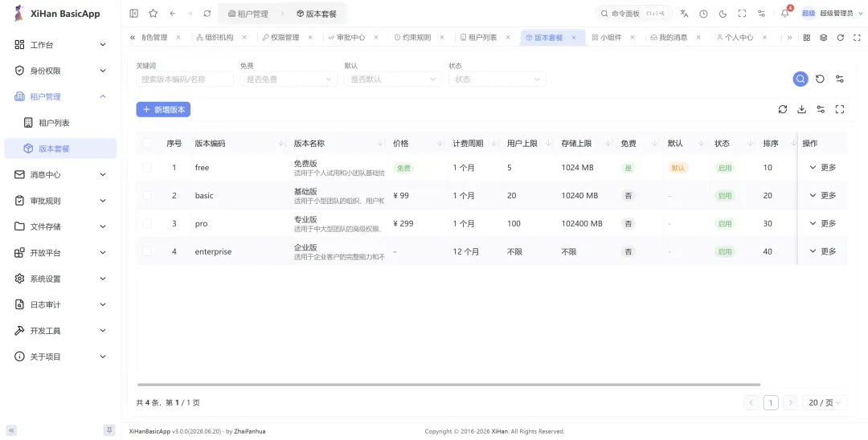Viewport: 868px width, 440px height.
Task: Switch to dark mode moon icon
Action: pos(723,14)
